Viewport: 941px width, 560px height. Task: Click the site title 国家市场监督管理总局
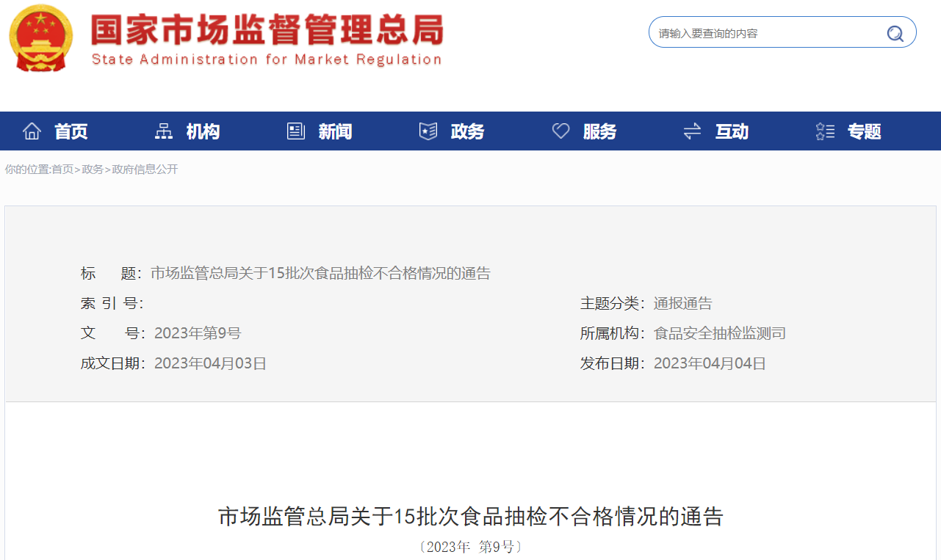tap(267, 30)
